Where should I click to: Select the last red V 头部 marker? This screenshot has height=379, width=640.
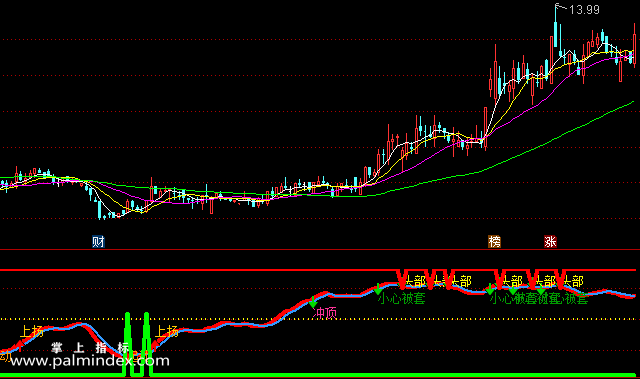(x=560, y=279)
